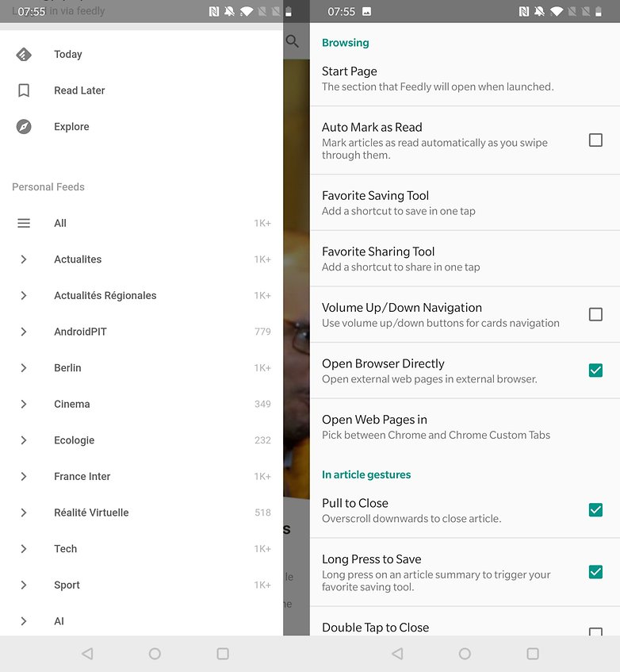The height and width of the screenshot is (672, 620).
Task: Tap Home circle in left phone navbar
Action: click(x=155, y=654)
